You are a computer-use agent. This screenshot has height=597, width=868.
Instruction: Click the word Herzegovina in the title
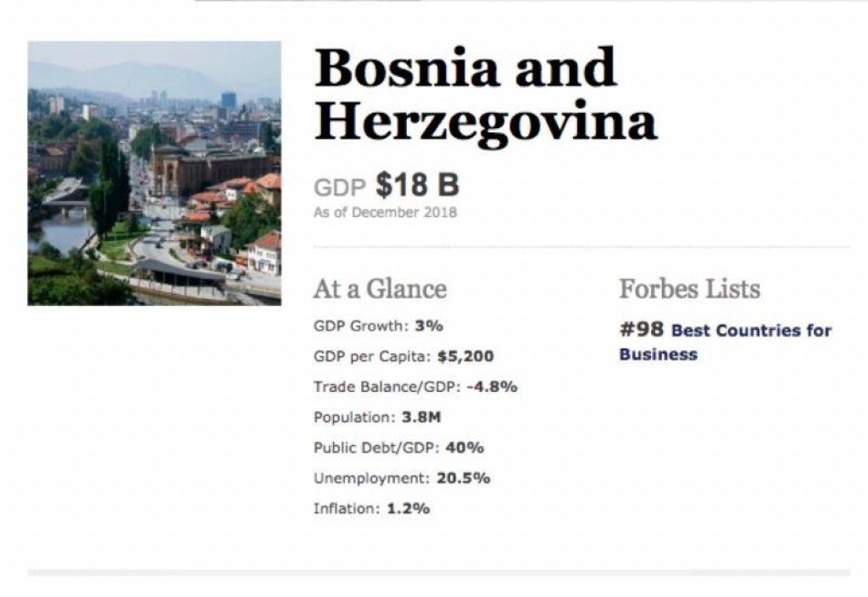486,123
